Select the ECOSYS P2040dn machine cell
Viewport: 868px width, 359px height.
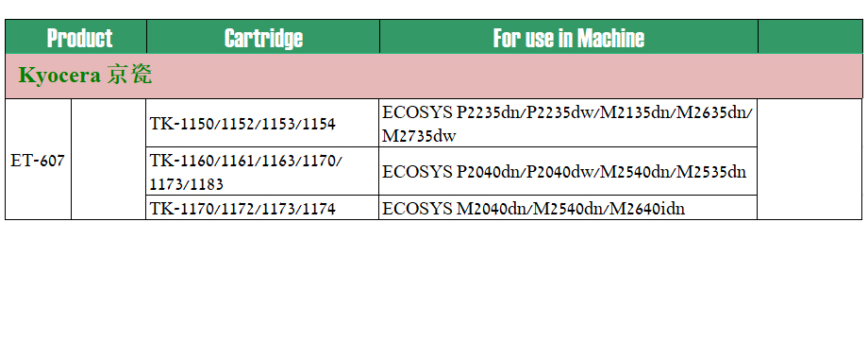(568, 171)
